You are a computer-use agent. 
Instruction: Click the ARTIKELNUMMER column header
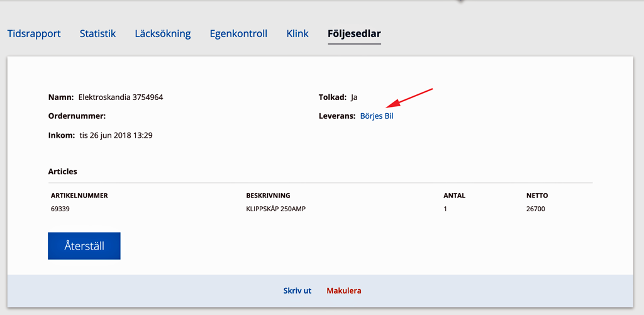[x=79, y=196]
